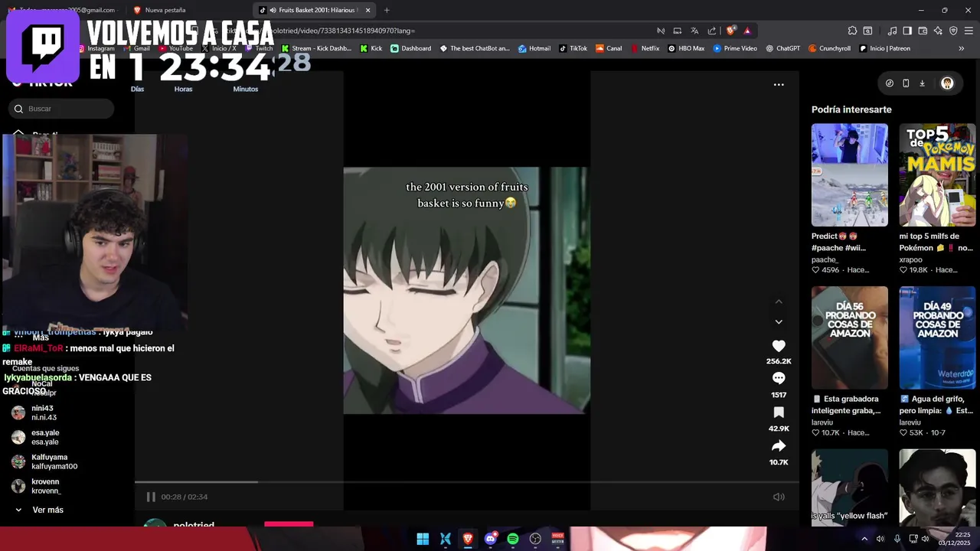Image resolution: width=980 pixels, height=551 pixels.
Task: Open the Hotmail bookmark
Action: point(534,48)
